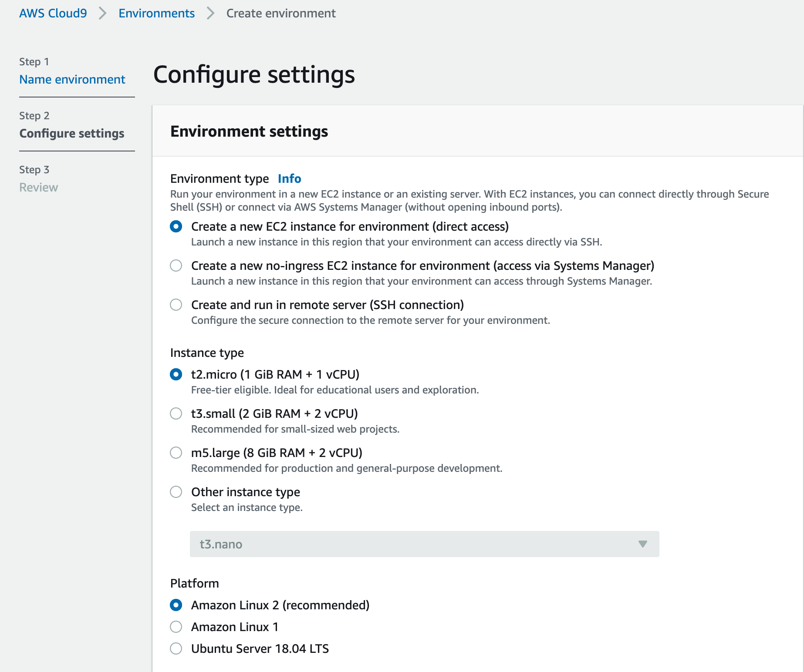
Task: Choose the no-ingress EC2 instance option
Action: [x=176, y=265]
